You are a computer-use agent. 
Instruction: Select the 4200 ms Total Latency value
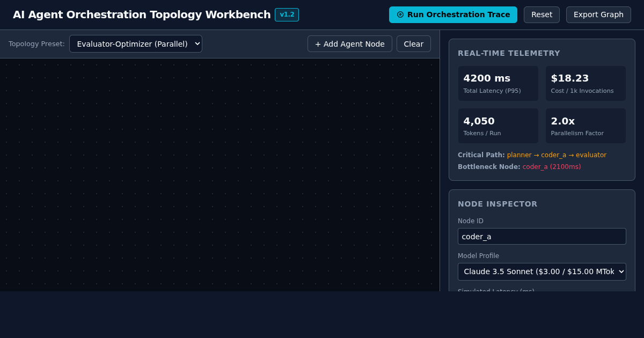[487, 78]
